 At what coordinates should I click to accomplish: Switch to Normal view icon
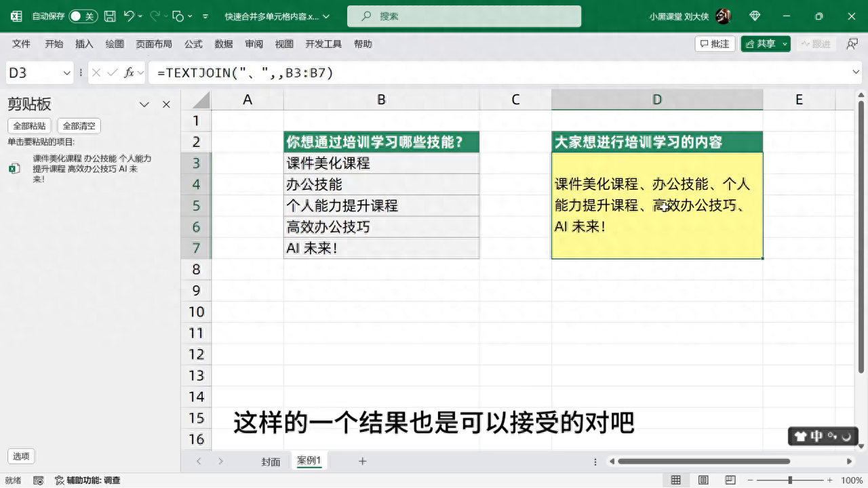click(x=675, y=480)
